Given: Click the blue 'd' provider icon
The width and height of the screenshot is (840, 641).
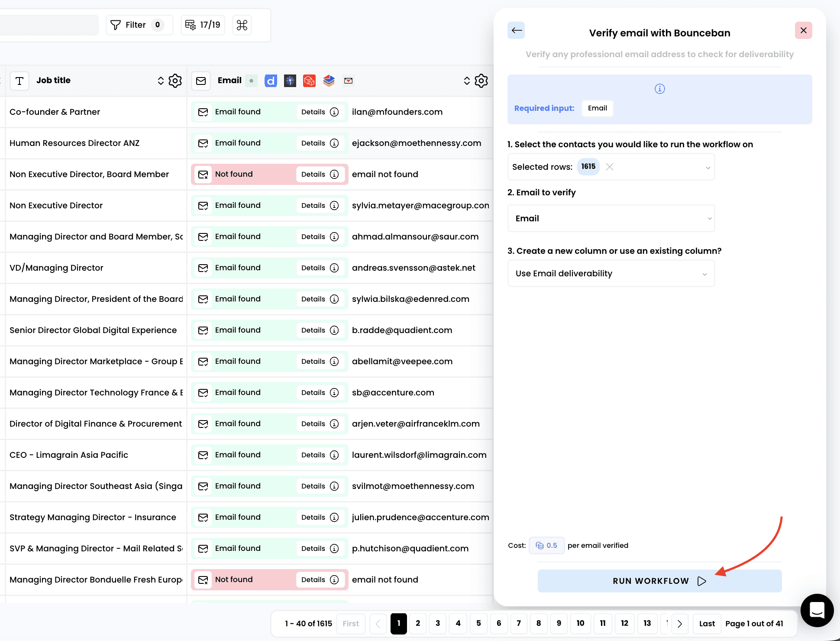Looking at the screenshot, I should pyautogui.click(x=271, y=81).
